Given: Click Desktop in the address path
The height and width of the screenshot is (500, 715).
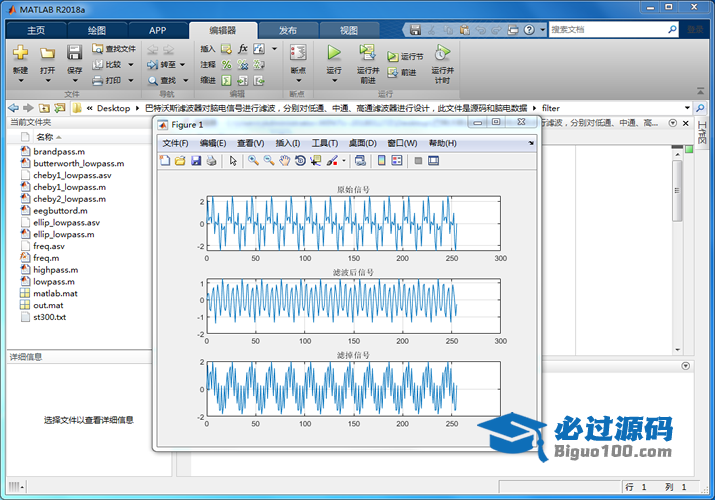Looking at the screenshot, I should (114, 108).
